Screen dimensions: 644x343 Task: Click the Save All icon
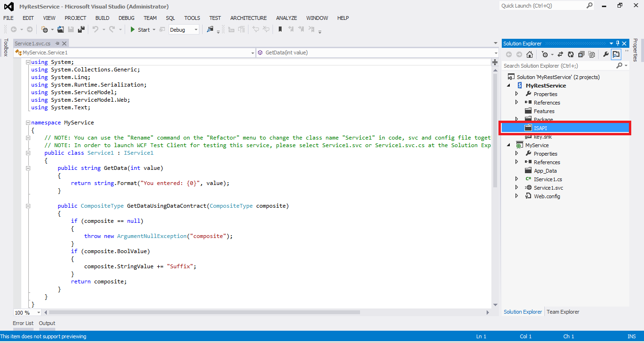point(81,29)
